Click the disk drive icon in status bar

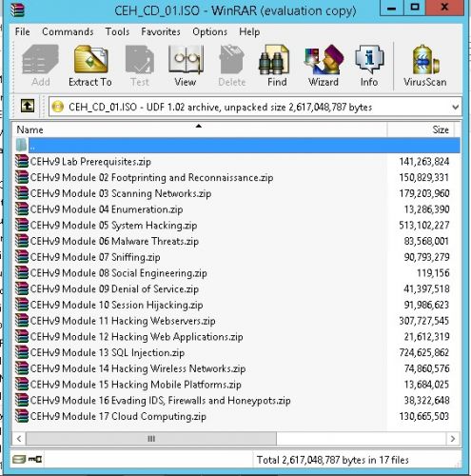tap(19, 459)
